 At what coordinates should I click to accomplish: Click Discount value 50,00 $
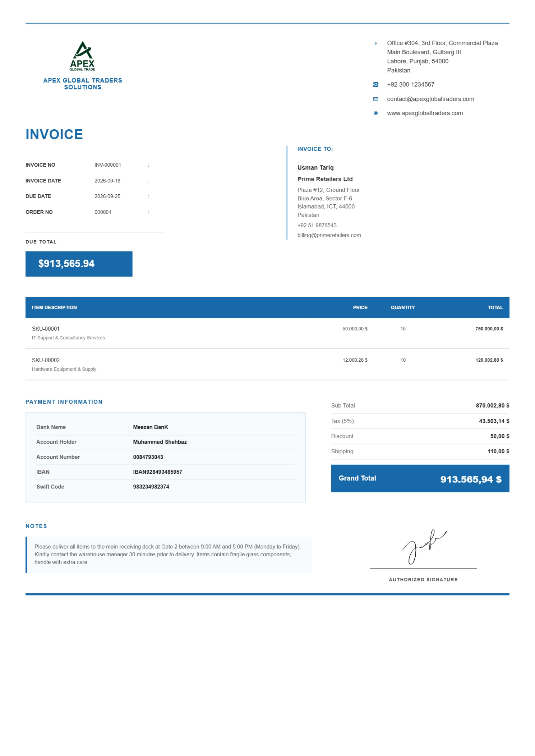point(499,436)
